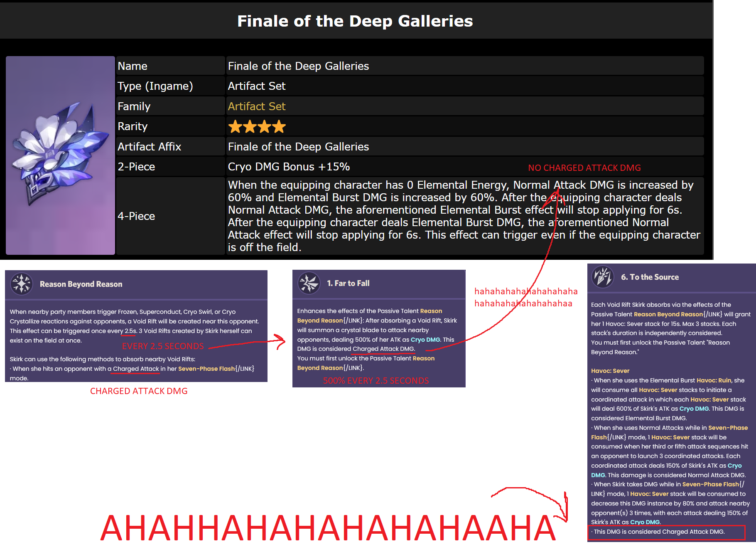Click the Far to Fall constellation icon
Image resolution: width=756 pixels, height=552 pixels.
[309, 283]
